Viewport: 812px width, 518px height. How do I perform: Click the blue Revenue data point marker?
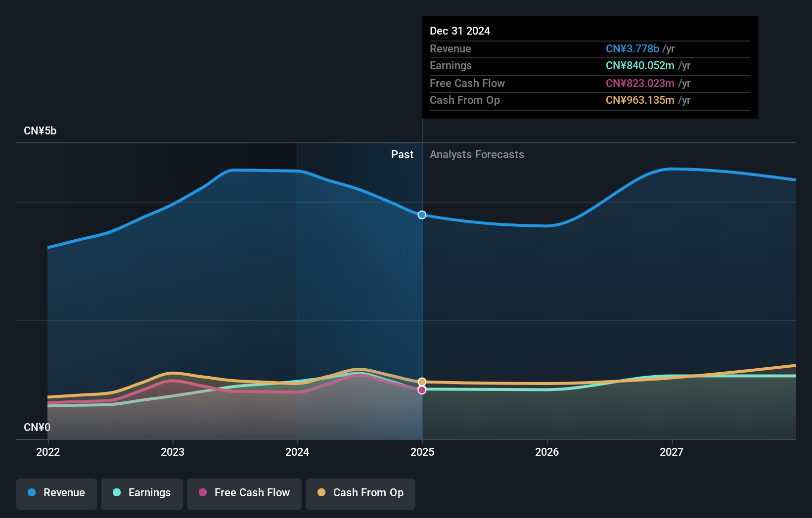click(422, 215)
